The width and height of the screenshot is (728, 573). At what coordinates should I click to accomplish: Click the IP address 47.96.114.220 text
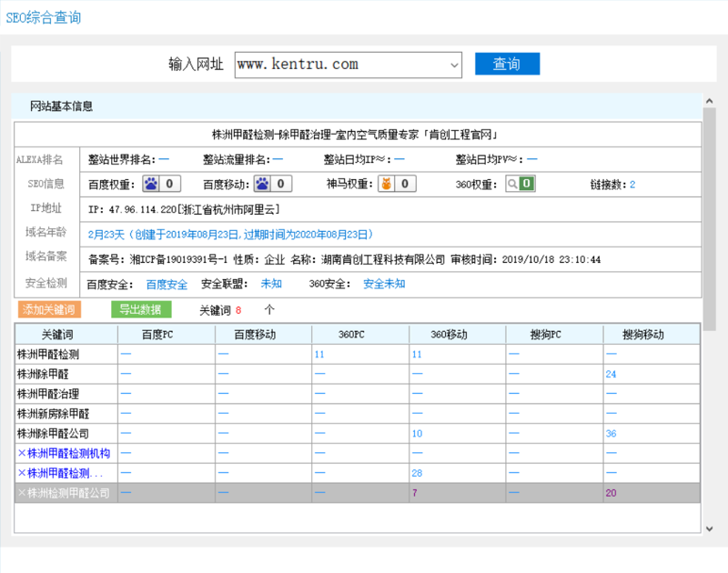[143, 210]
